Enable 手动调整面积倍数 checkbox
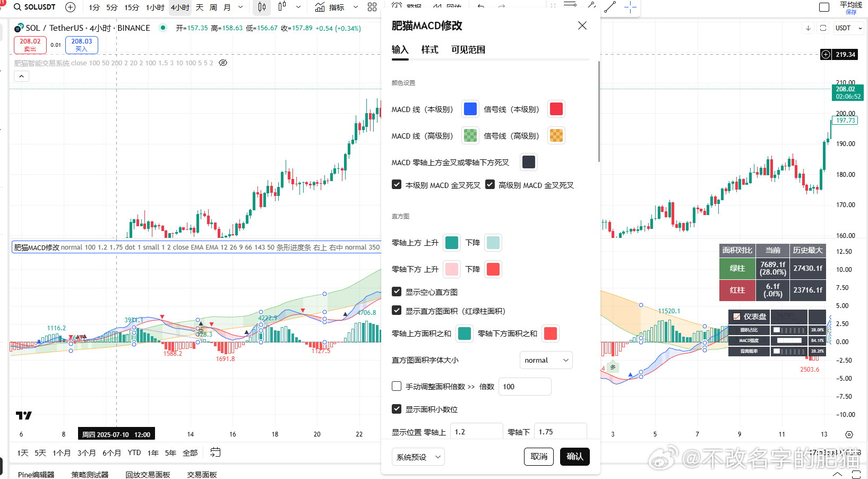This screenshot has height=479, width=868. pyautogui.click(x=397, y=386)
